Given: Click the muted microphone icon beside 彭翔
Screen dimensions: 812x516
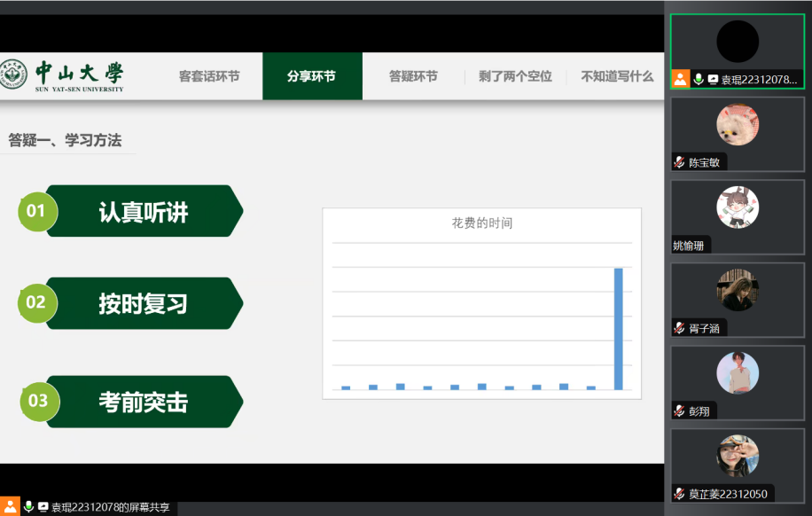Looking at the screenshot, I should click(x=679, y=411).
